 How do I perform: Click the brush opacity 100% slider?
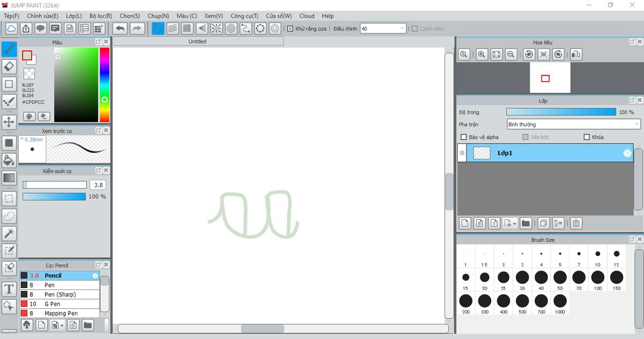pos(54,197)
